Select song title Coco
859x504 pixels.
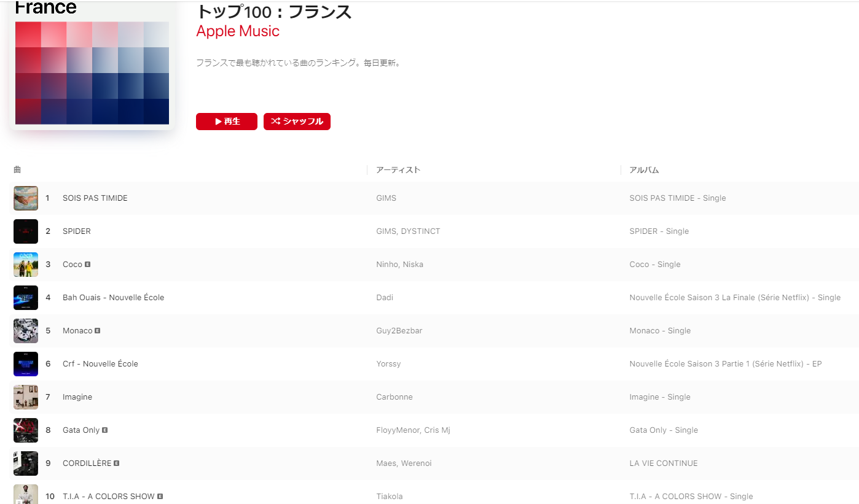tap(73, 265)
